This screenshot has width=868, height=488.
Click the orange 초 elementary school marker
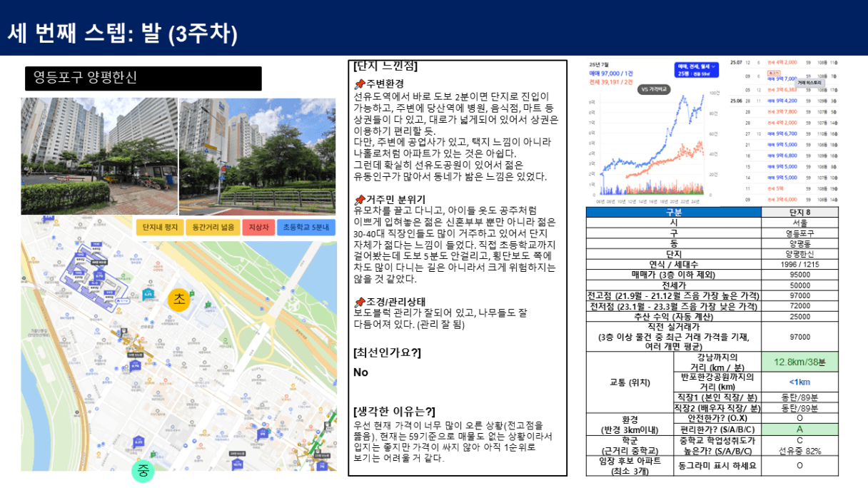(x=178, y=300)
